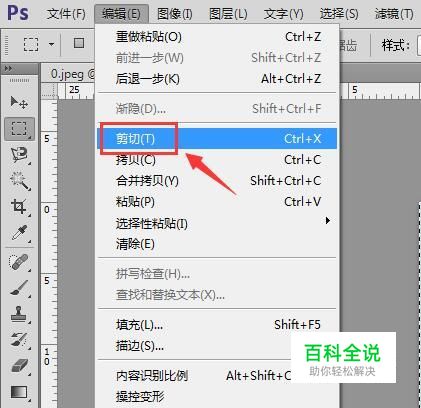The image size is (421, 408).
Task: Choose 重做粘贴(O) from the Edit menu
Action: (x=217, y=37)
